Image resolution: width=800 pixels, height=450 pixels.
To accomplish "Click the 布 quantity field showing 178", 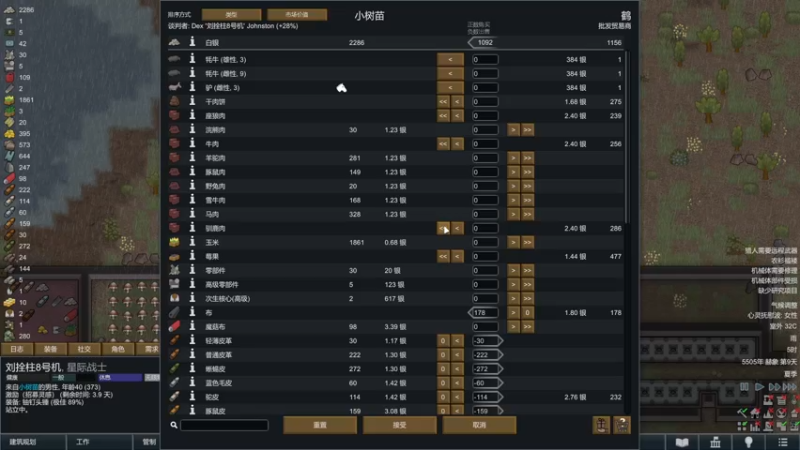I will (483, 312).
